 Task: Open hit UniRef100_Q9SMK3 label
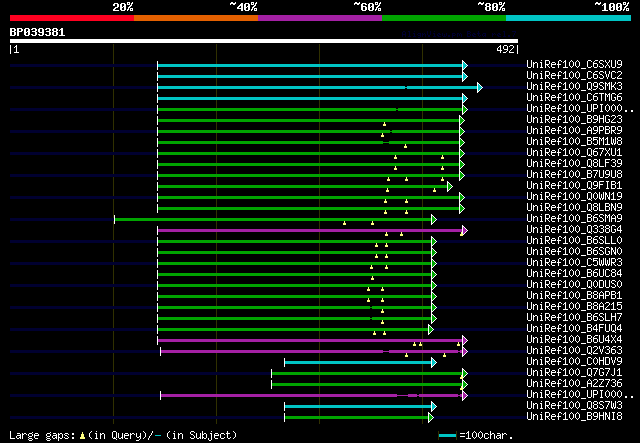tap(574, 87)
